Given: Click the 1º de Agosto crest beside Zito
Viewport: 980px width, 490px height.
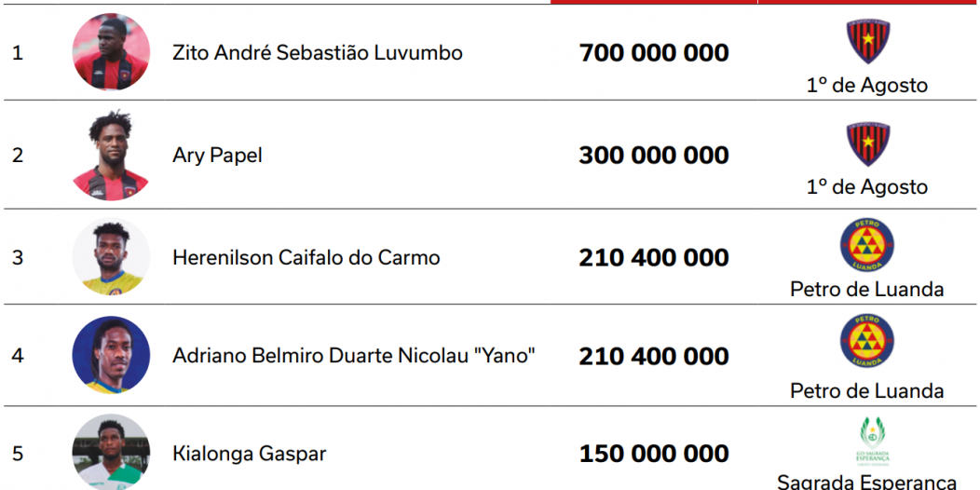Looking at the screenshot, I should 867,43.
